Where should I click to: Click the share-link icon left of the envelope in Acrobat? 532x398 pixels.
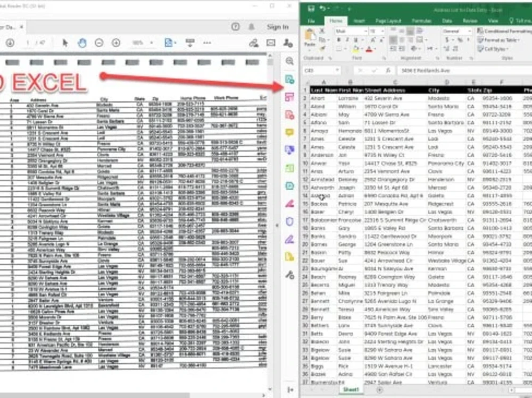coord(253,43)
